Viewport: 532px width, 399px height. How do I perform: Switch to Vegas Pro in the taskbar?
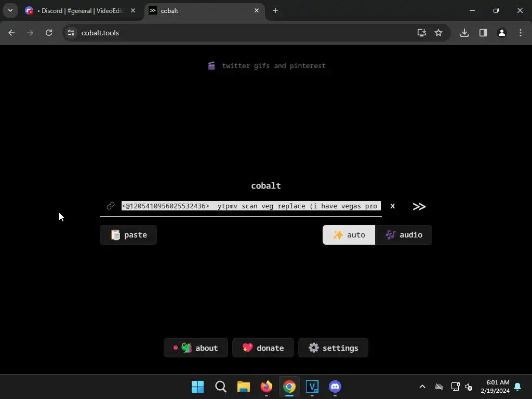click(312, 387)
